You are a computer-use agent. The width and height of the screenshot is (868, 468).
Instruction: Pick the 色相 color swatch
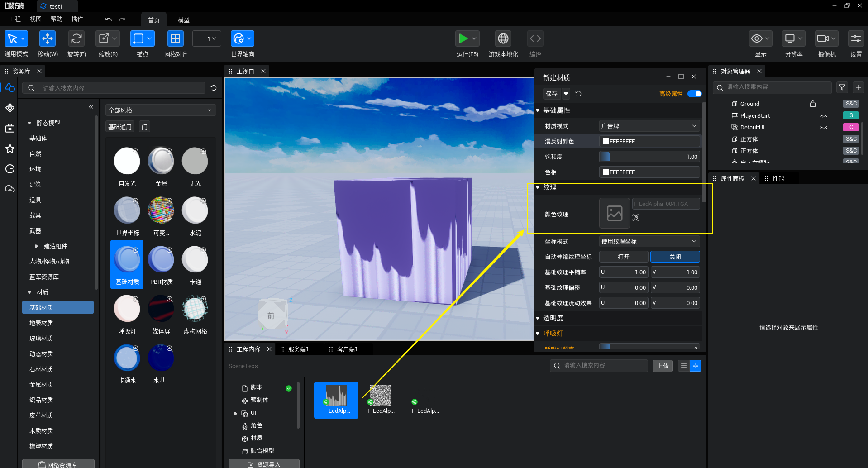click(x=606, y=172)
